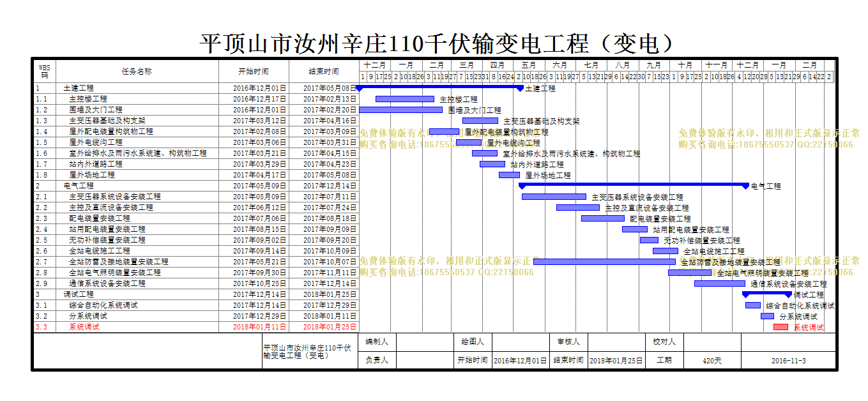Image resolution: width=868 pixels, height=401 pixels.
Task: Click the 站用配电装置安装工程 Gantt bar
Action: pos(635,229)
